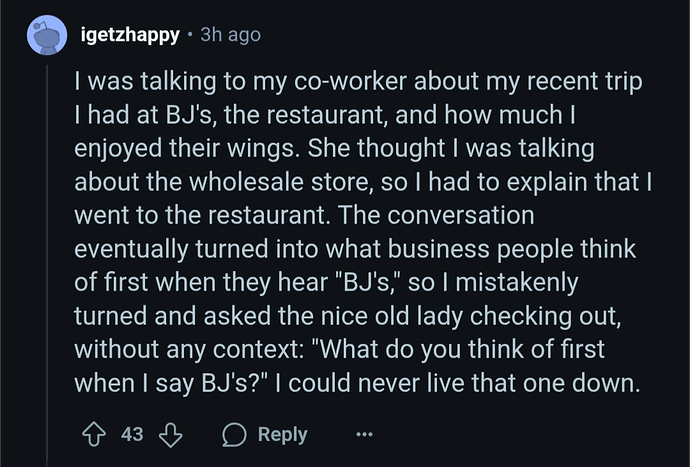Open the three-dot more options menu

click(364, 434)
